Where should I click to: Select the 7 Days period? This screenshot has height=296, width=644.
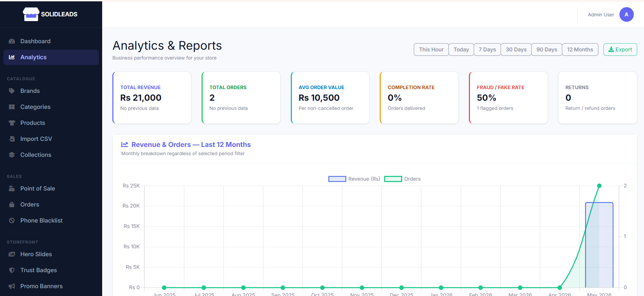[487, 50]
